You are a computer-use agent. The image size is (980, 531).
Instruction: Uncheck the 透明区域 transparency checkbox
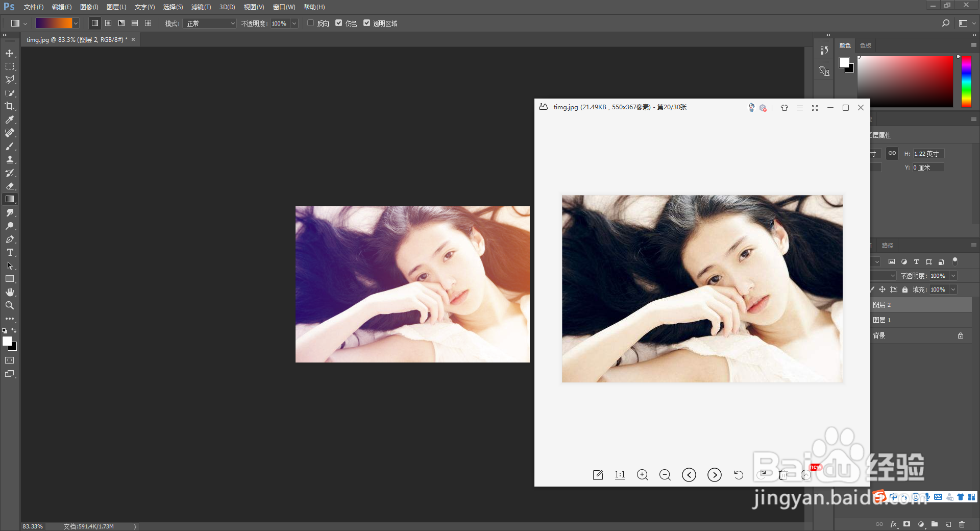pos(366,23)
